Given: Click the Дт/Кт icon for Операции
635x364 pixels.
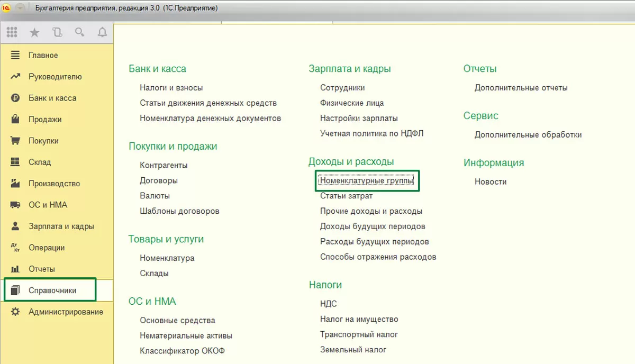Looking at the screenshot, I should [x=15, y=248].
